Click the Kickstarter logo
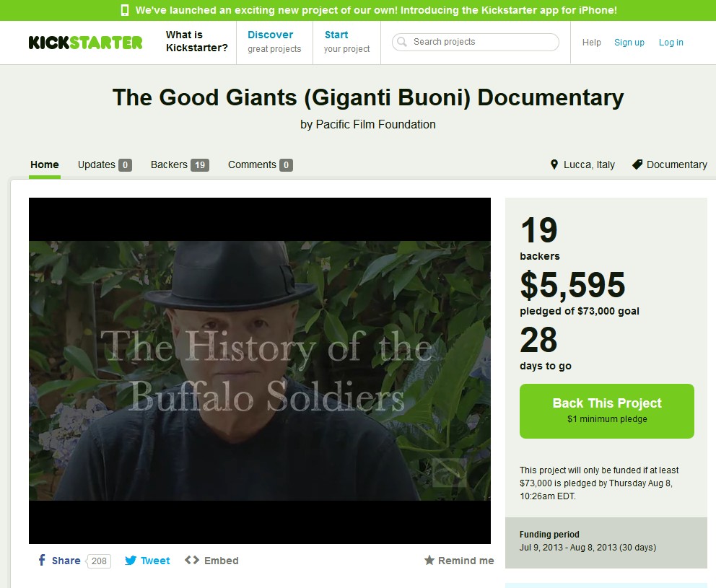This screenshot has height=588, width=716. click(85, 43)
